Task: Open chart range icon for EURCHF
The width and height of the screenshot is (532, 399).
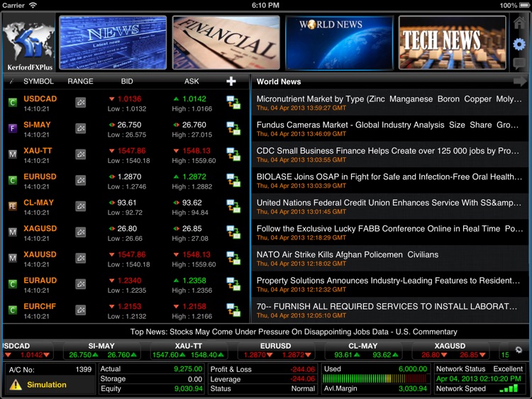Action: tap(80, 310)
